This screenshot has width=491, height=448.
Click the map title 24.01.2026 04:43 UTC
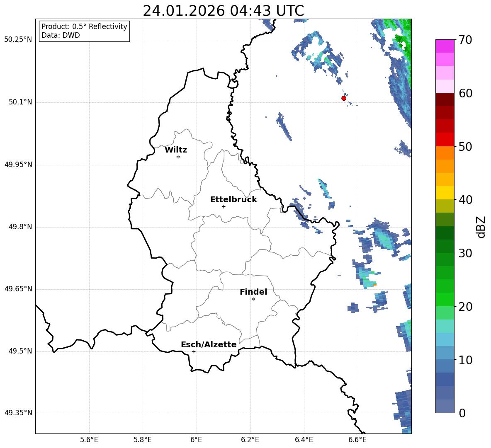(x=224, y=11)
